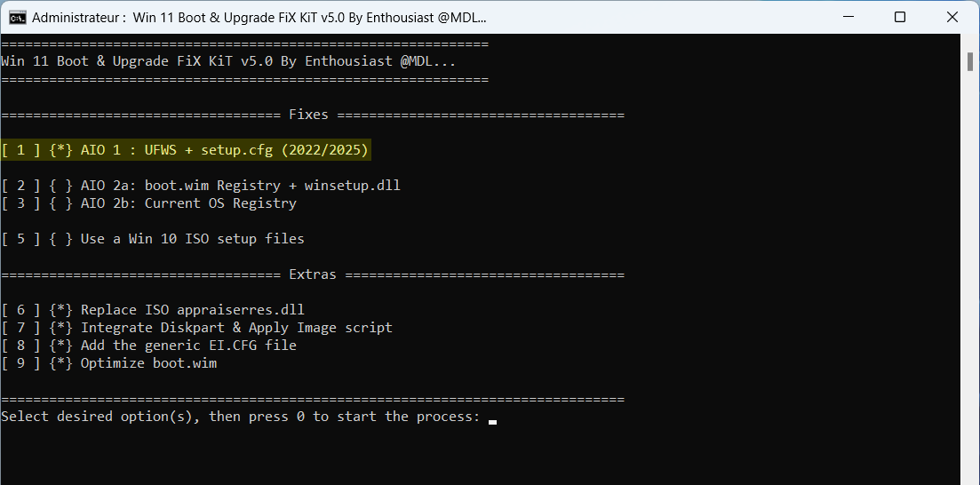Click the vertical scrollbar thumb
Image resolution: width=980 pixels, height=485 pixels.
click(970, 62)
